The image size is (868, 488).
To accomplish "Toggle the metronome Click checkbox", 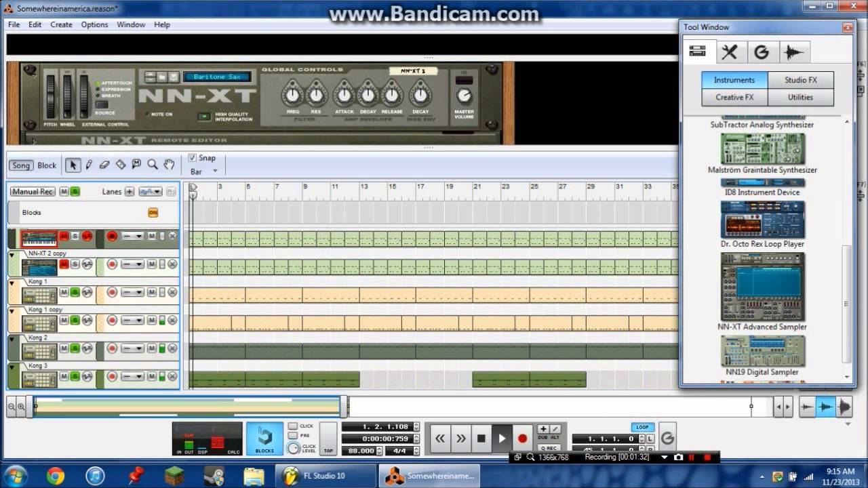I will point(293,426).
